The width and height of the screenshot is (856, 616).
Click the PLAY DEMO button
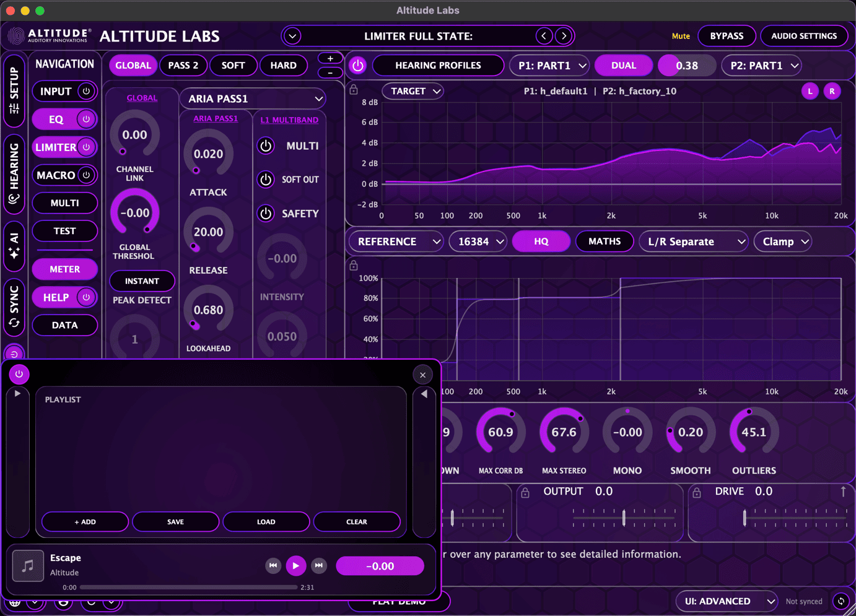point(398,601)
